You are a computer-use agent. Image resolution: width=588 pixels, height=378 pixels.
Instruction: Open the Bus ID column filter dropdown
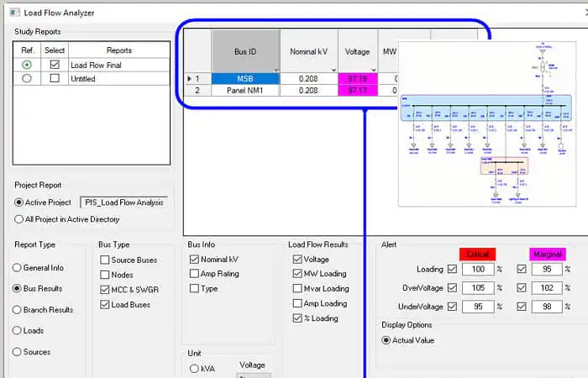[x=276, y=70]
